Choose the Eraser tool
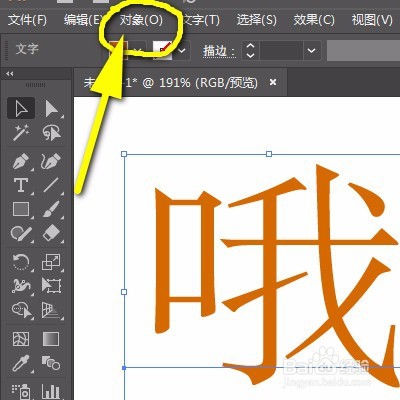Viewport: 400px width, 400px height. 51,233
